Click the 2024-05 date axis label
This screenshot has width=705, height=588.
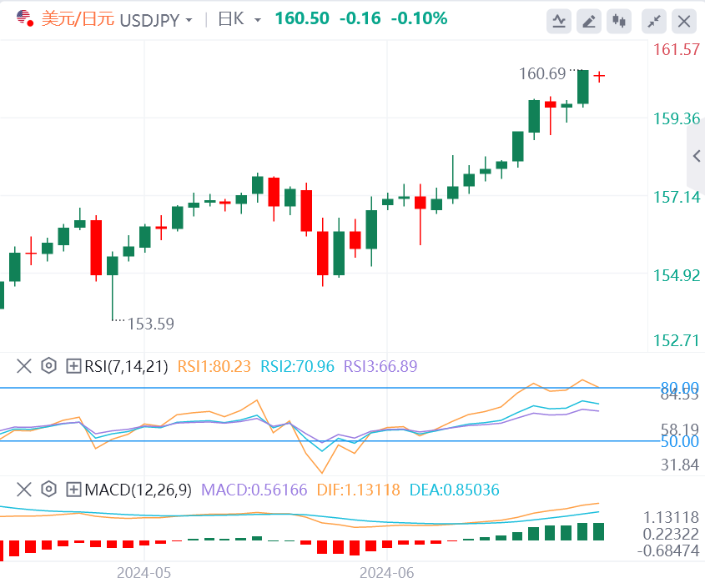[x=144, y=573]
